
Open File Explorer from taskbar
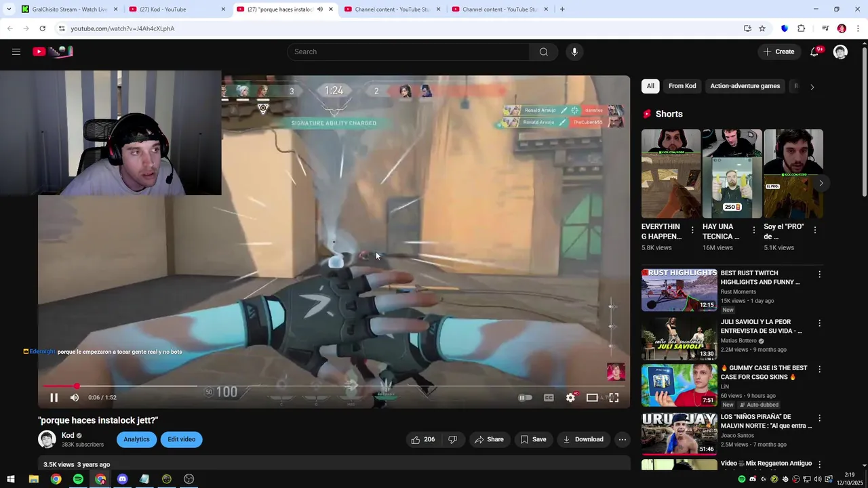[x=33, y=479]
